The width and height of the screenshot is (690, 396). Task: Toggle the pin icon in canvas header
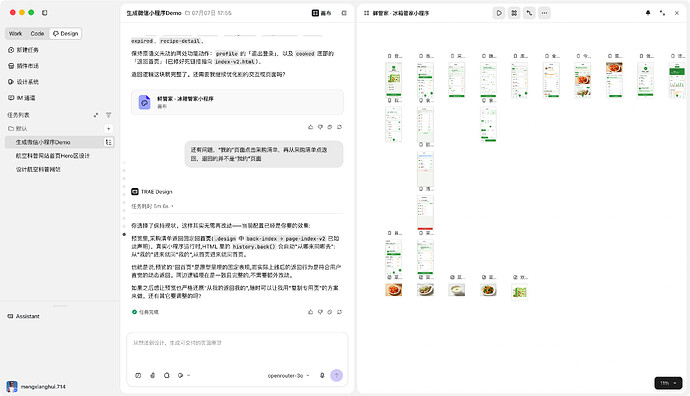point(648,13)
